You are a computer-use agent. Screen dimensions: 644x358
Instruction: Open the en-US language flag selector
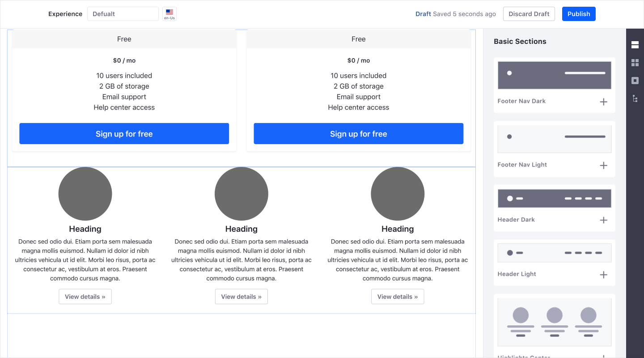point(169,14)
